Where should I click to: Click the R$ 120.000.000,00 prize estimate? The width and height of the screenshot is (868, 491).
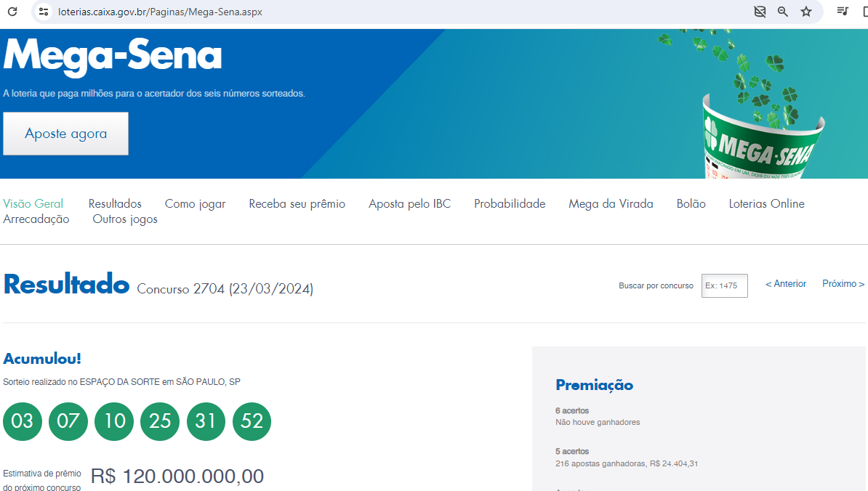(177, 476)
